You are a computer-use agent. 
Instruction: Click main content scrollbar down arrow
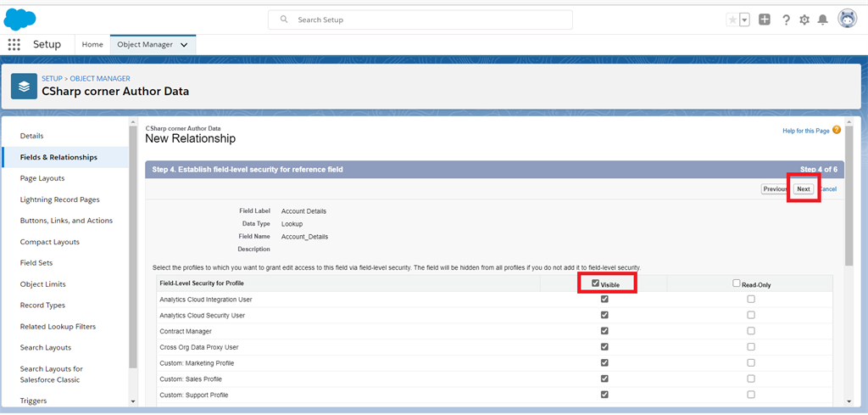pos(849,401)
